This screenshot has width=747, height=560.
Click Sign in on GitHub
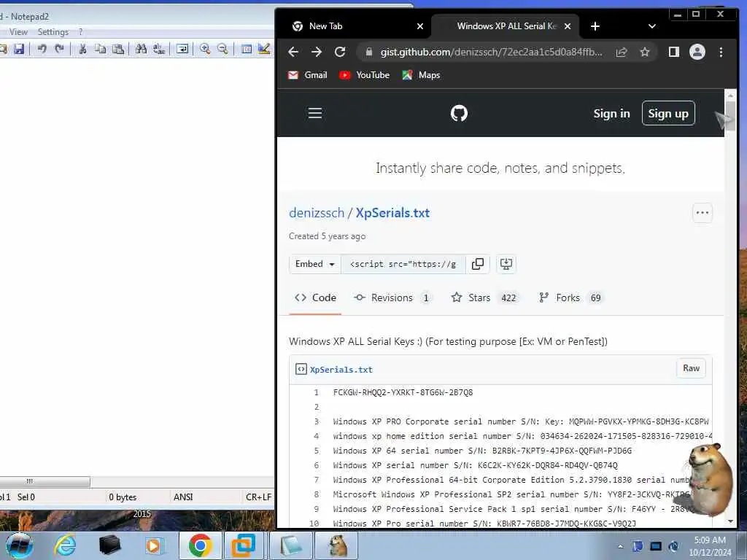[612, 113]
